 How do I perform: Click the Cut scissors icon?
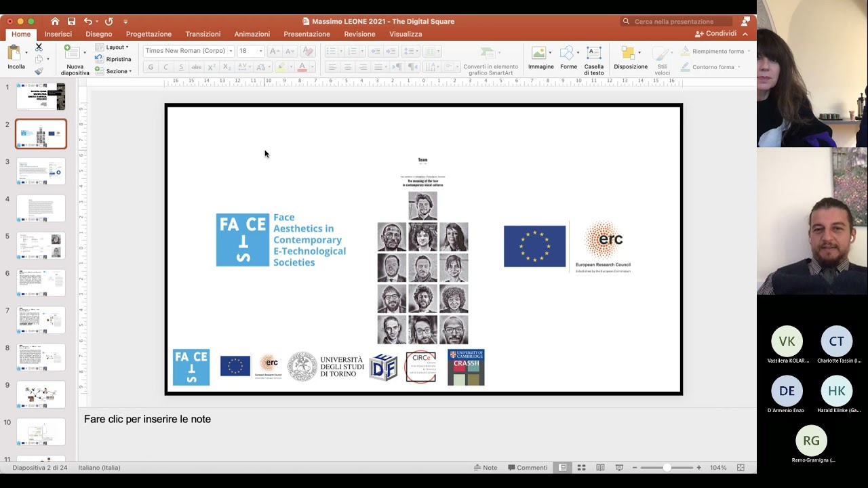click(39, 47)
